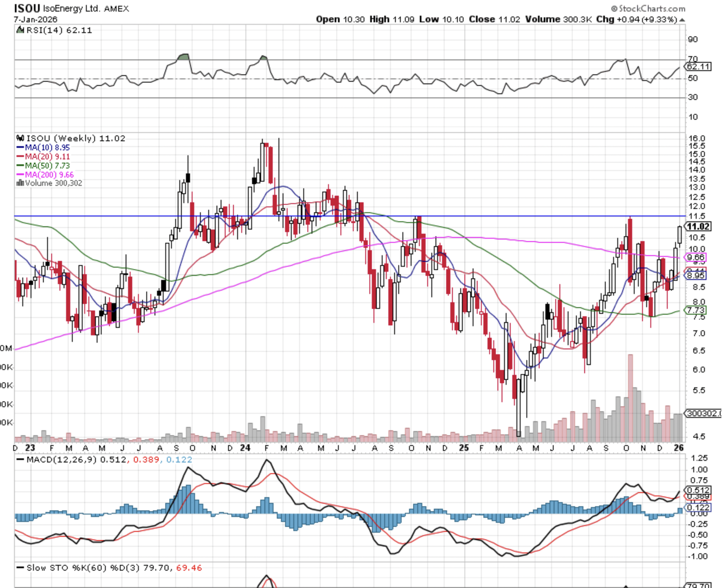Select the MA(10) blue legend entry
728x588 pixels.
coord(43,147)
